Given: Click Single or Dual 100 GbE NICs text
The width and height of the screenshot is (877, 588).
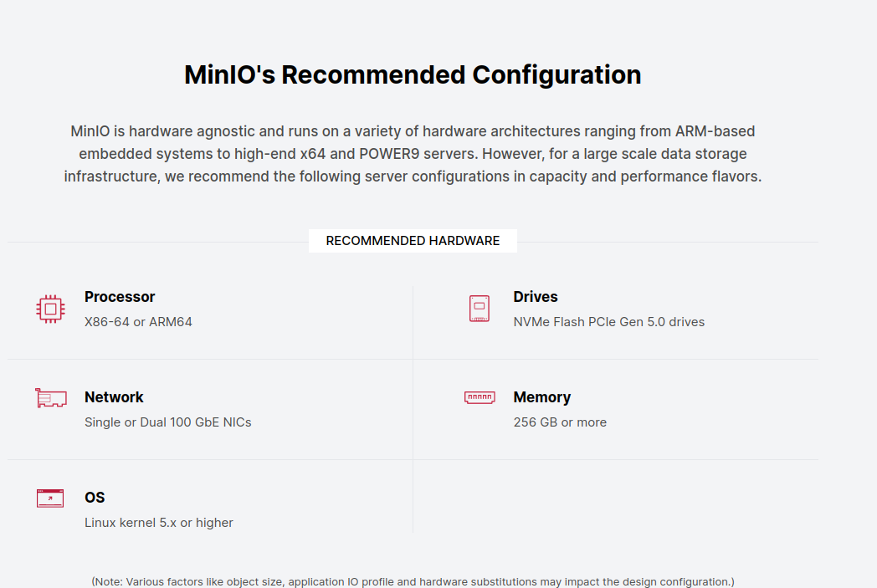Looking at the screenshot, I should (168, 422).
